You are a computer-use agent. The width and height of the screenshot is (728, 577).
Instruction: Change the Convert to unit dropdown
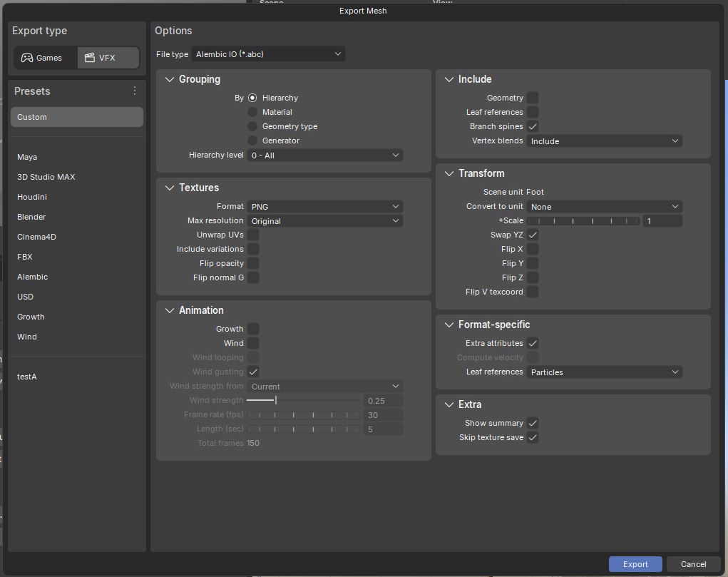point(605,206)
